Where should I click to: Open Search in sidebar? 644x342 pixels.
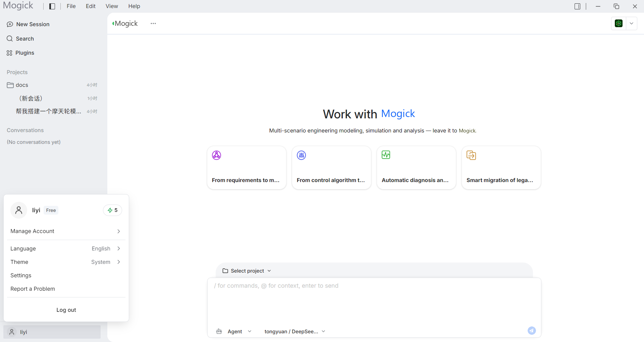pyautogui.click(x=20, y=39)
